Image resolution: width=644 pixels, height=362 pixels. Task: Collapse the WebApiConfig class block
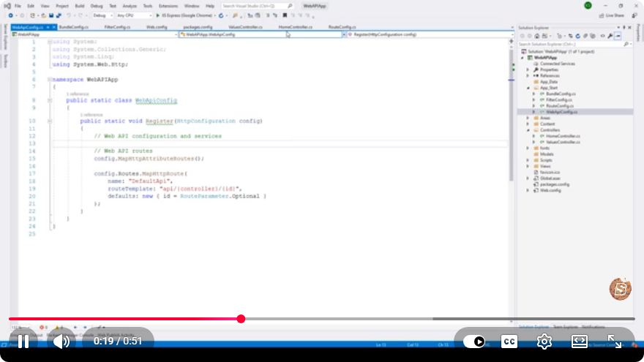coord(49,101)
